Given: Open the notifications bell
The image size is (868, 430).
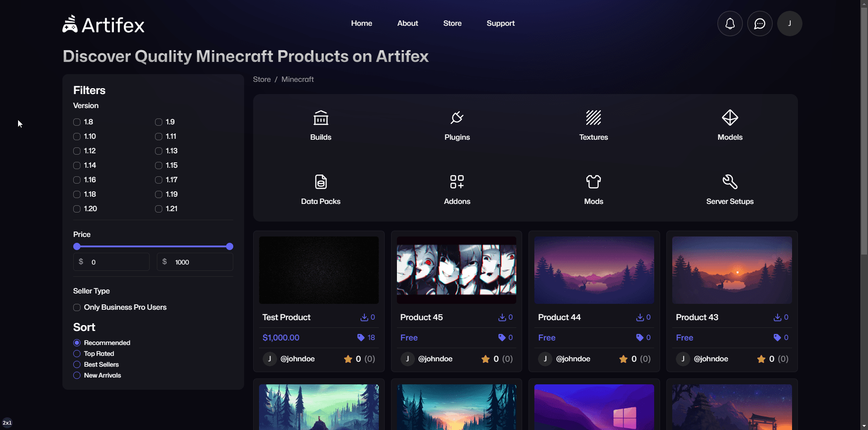Looking at the screenshot, I should (x=730, y=23).
